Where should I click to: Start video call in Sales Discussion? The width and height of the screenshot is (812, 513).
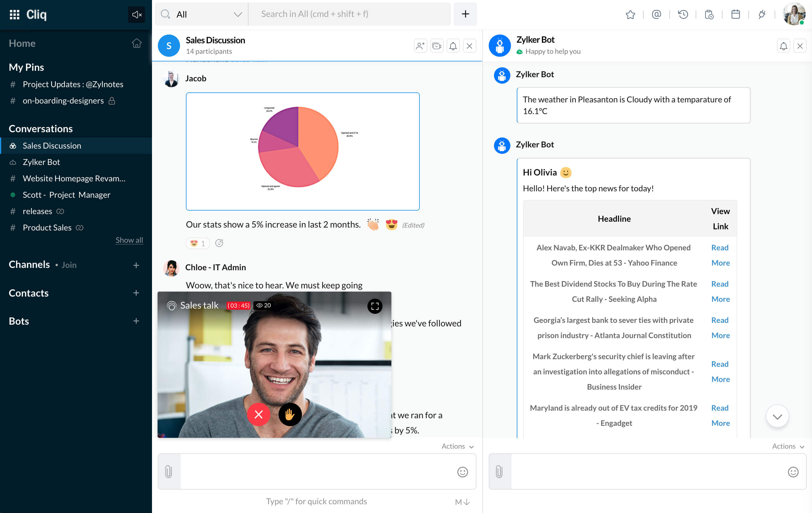(437, 46)
